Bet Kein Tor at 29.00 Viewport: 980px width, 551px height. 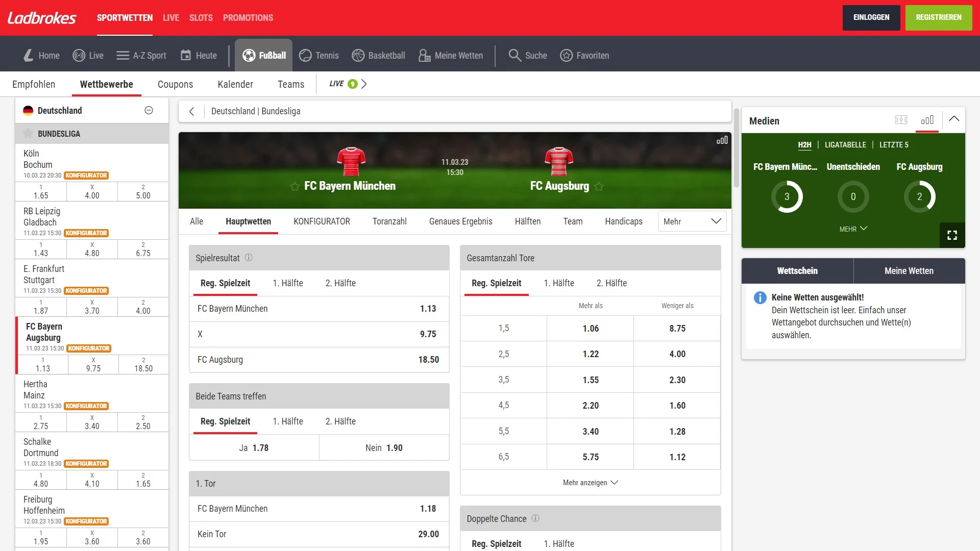[319, 534]
